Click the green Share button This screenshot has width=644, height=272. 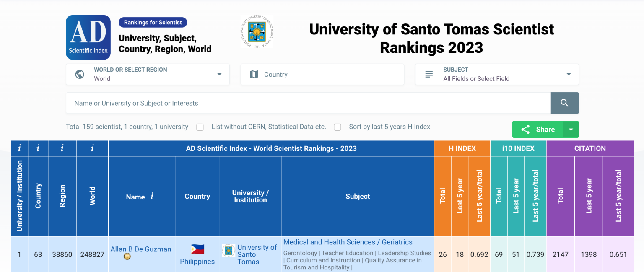538,130
